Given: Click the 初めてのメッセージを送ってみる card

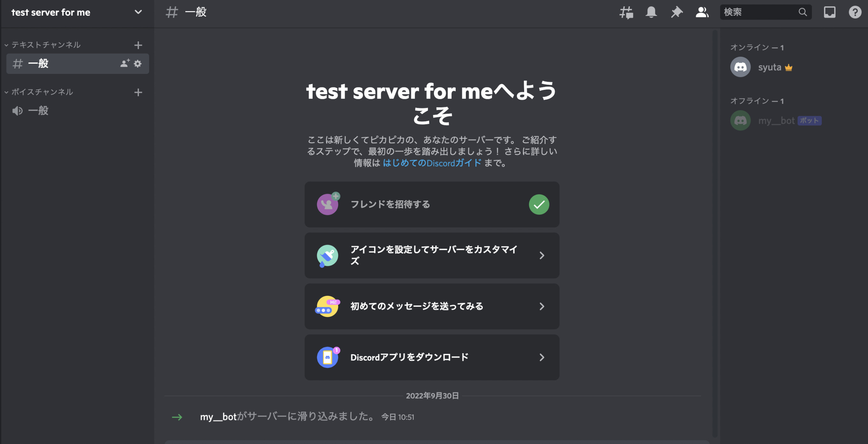Looking at the screenshot, I should (432, 306).
